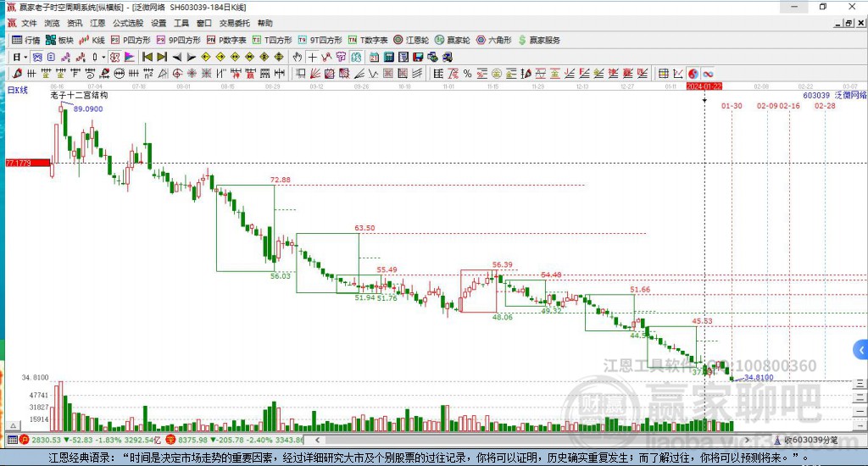Open the 江恩 menu
868x466 pixels.
pyautogui.click(x=97, y=23)
